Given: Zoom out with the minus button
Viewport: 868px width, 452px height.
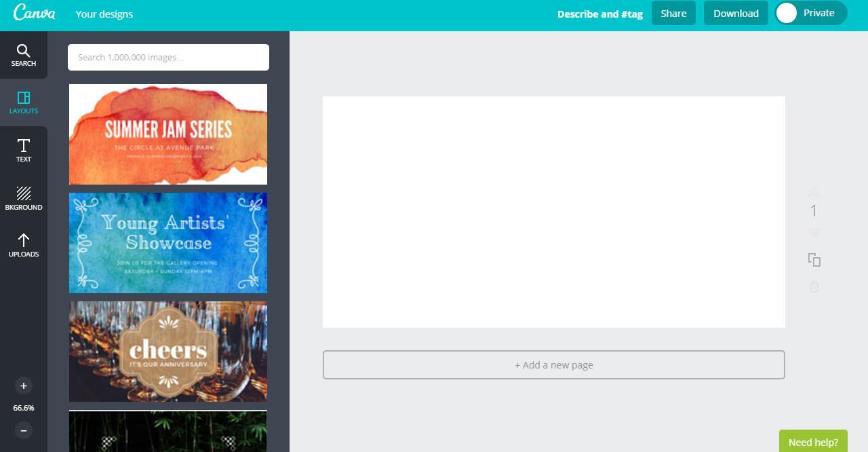Looking at the screenshot, I should (x=24, y=430).
